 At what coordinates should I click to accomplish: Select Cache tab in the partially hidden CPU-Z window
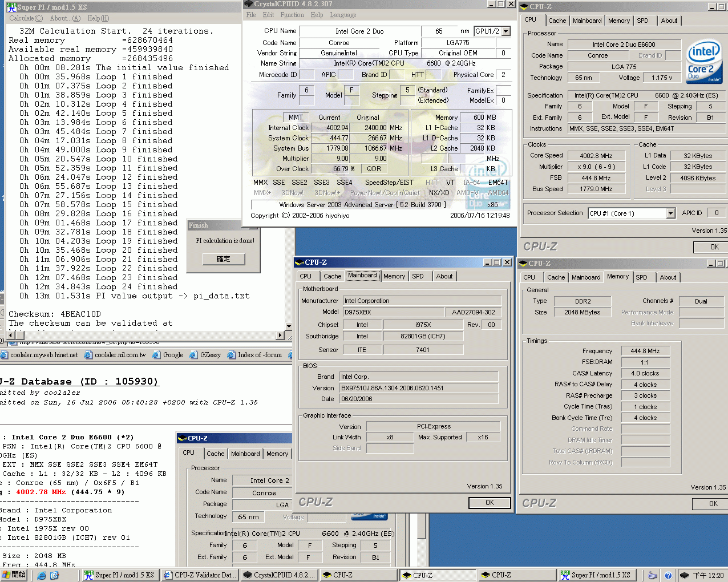pyautogui.click(x=215, y=454)
